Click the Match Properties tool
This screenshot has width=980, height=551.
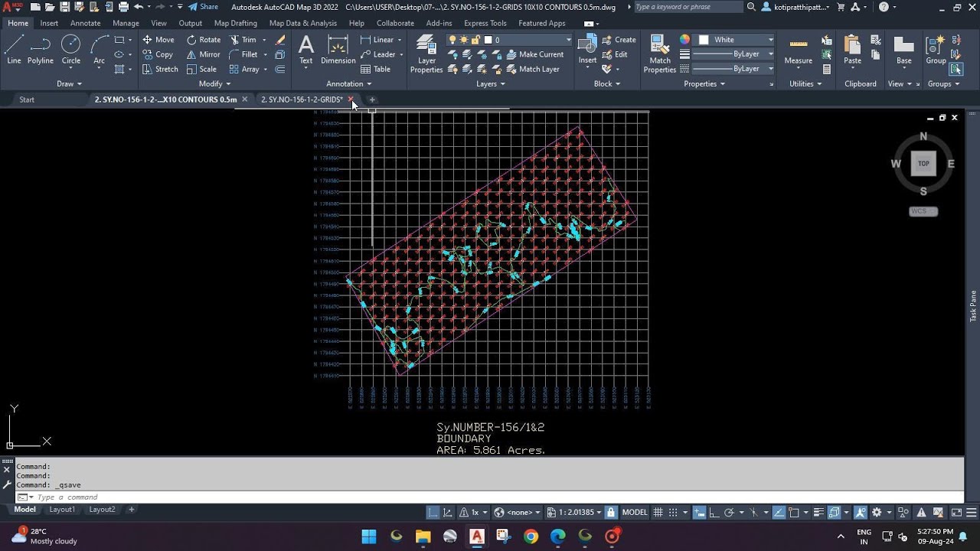pyautogui.click(x=659, y=54)
